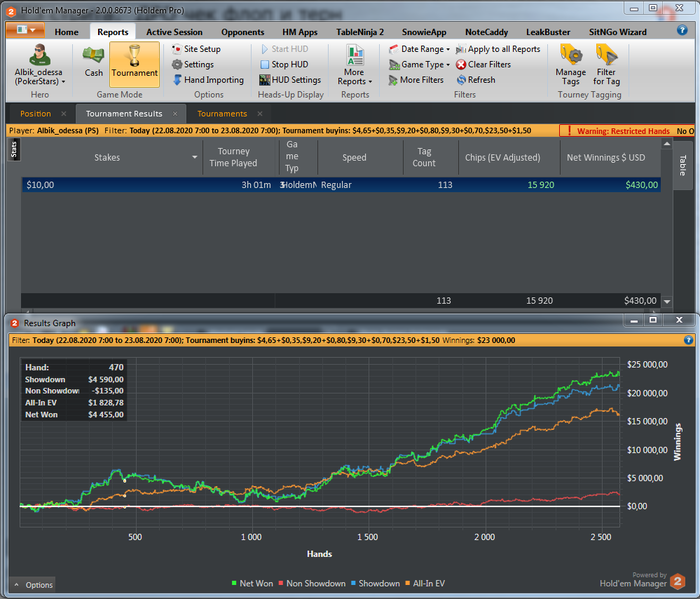
Task: Click the Hold'em Manager logo in graph footer
Action: (678, 581)
